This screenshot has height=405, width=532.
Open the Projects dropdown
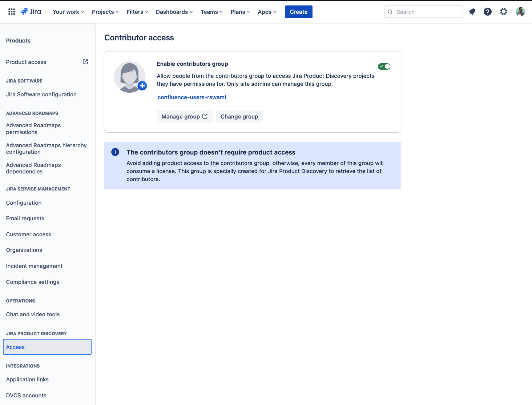[x=105, y=12]
